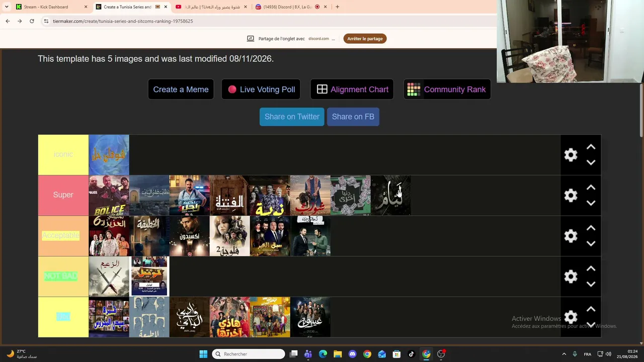
Task: Go back in the browser
Action: click(8, 21)
